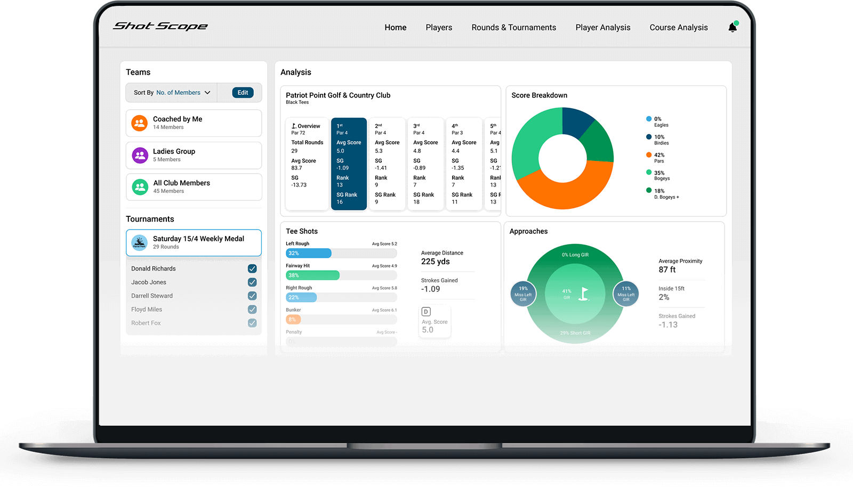Deselect Darrell Steward in the player list
853x504 pixels.
(x=252, y=296)
